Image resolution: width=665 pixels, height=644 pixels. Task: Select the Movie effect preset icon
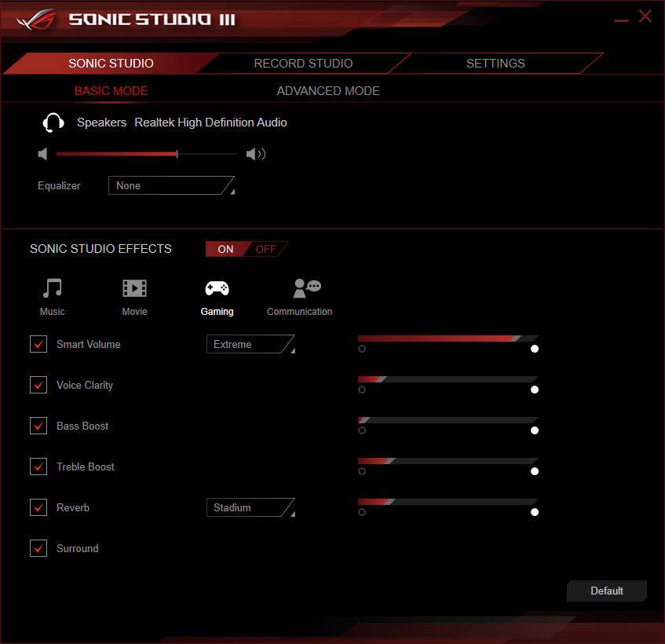(x=134, y=288)
